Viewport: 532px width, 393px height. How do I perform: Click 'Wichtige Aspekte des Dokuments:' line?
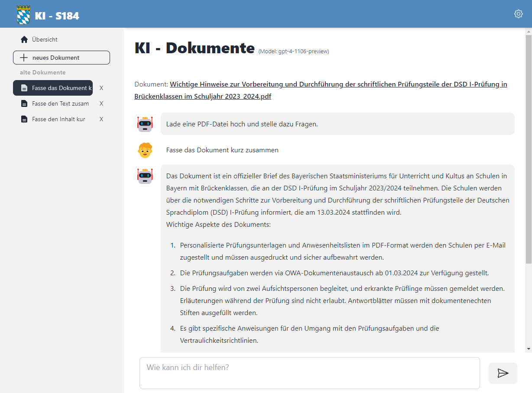click(218, 225)
